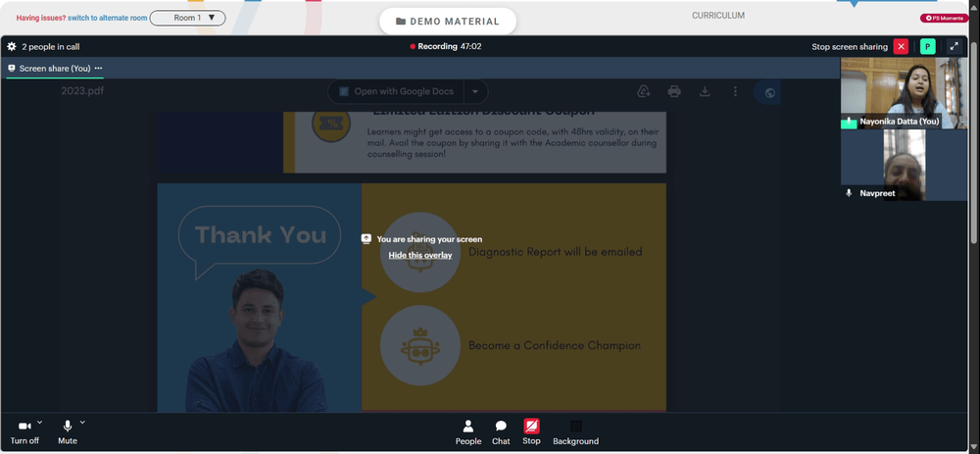
Task: Open PDF viewer more options menu
Action: point(735,92)
